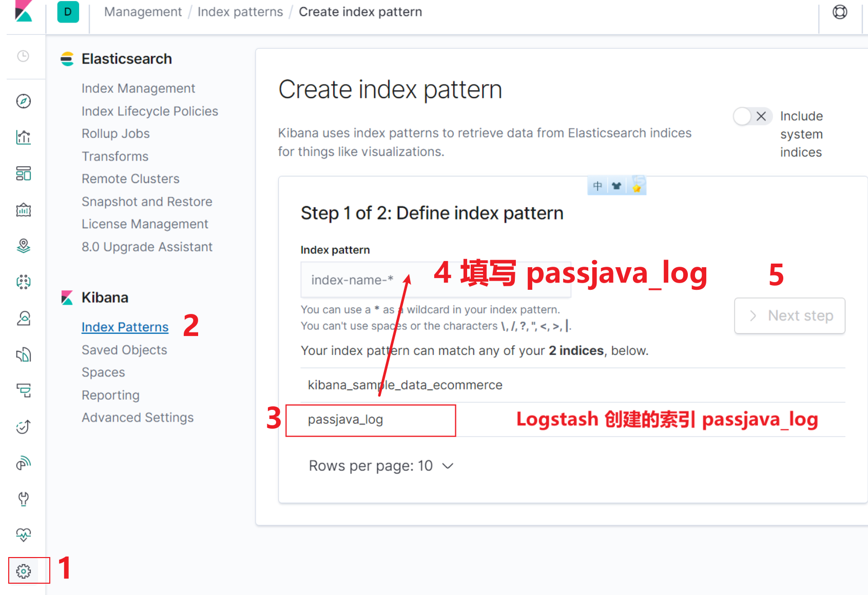Image resolution: width=868 pixels, height=595 pixels.
Task: Open the Management gear icon in sidebar
Action: click(x=24, y=570)
